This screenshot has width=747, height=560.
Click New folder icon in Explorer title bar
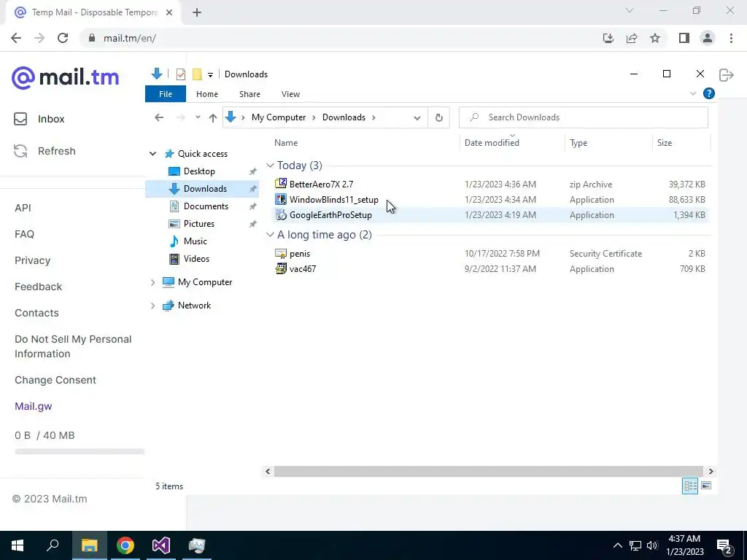click(197, 74)
